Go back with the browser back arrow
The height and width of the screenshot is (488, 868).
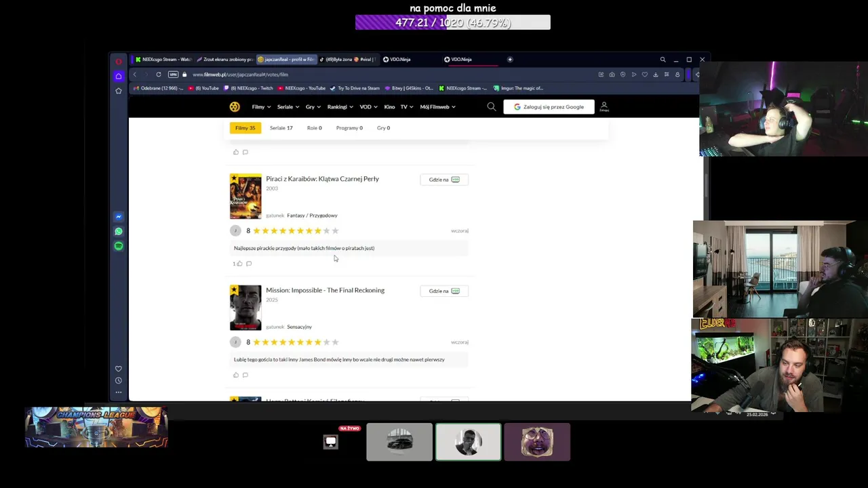[x=134, y=75]
